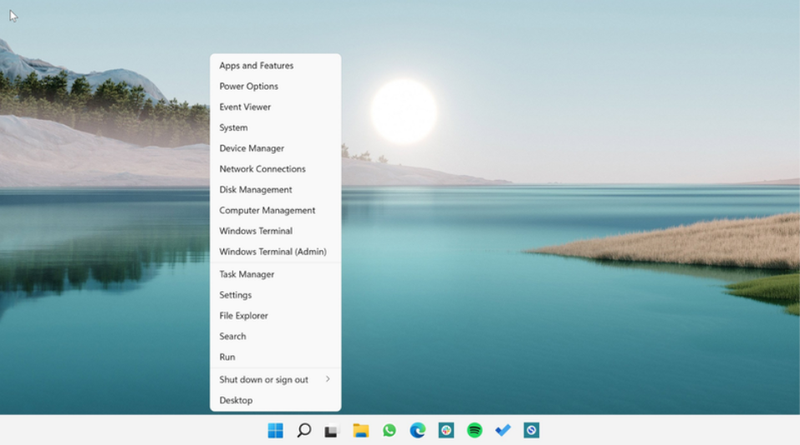Screen dimensions: 800x445
Task: Select Apps and Features from the menu
Action: (x=256, y=66)
